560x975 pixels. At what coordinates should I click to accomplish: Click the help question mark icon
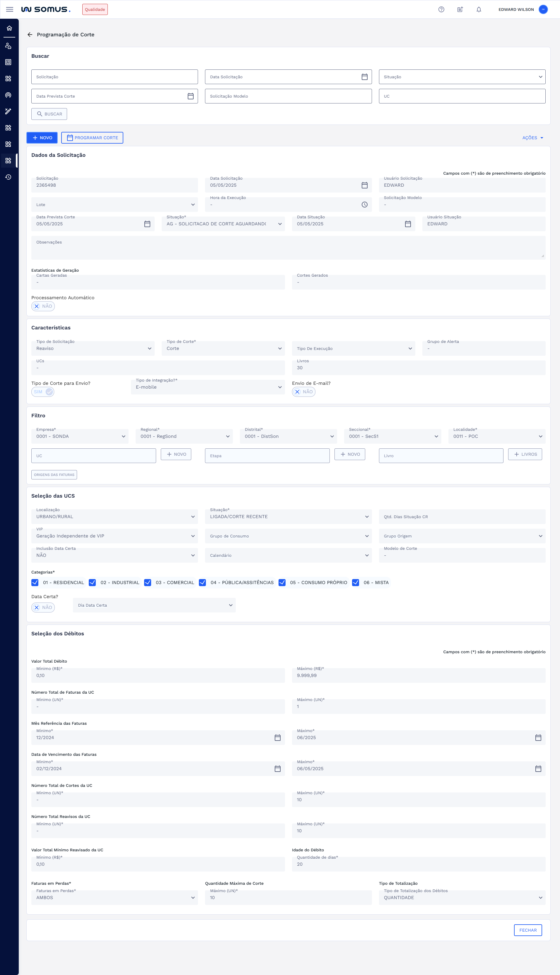pyautogui.click(x=441, y=10)
